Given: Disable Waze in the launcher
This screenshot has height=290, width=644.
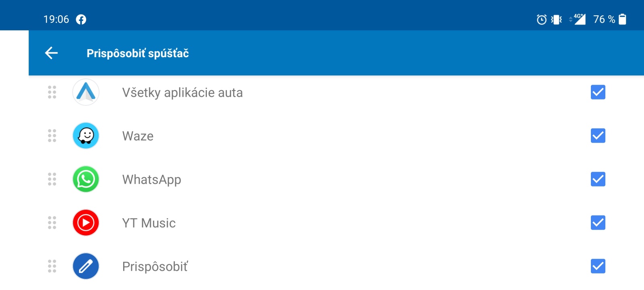Looking at the screenshot, I should point(598,136).
